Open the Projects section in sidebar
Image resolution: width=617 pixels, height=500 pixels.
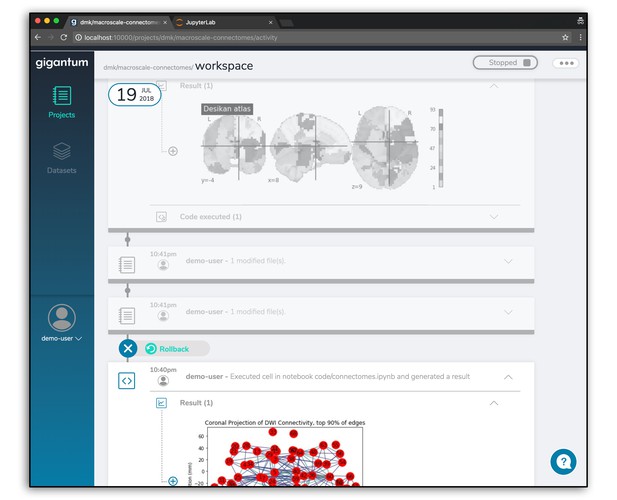62,102
